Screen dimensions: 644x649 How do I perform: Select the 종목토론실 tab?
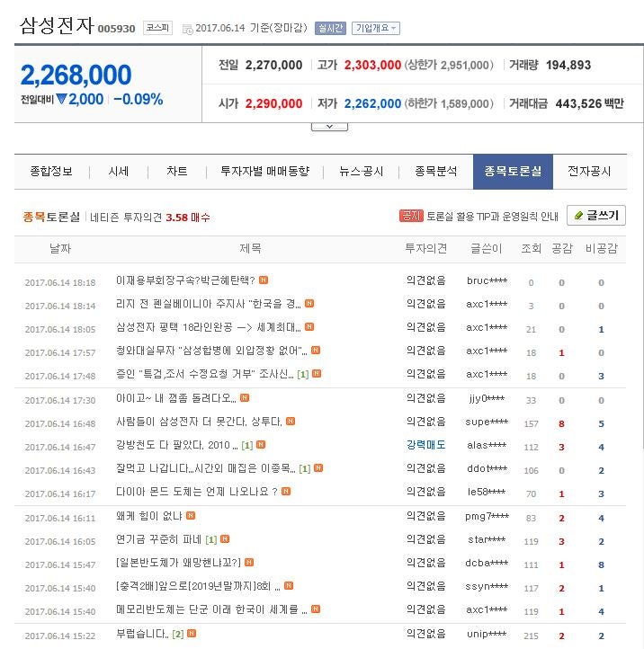tap(513, 172)
